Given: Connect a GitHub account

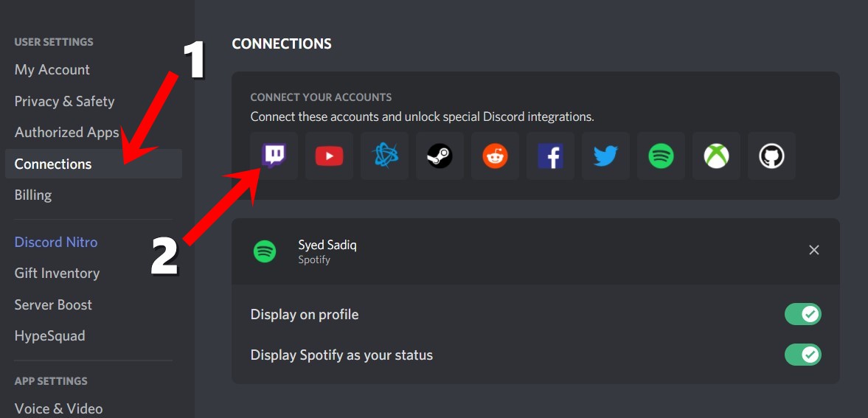Looking at the screenshot, I should [771, 156].
